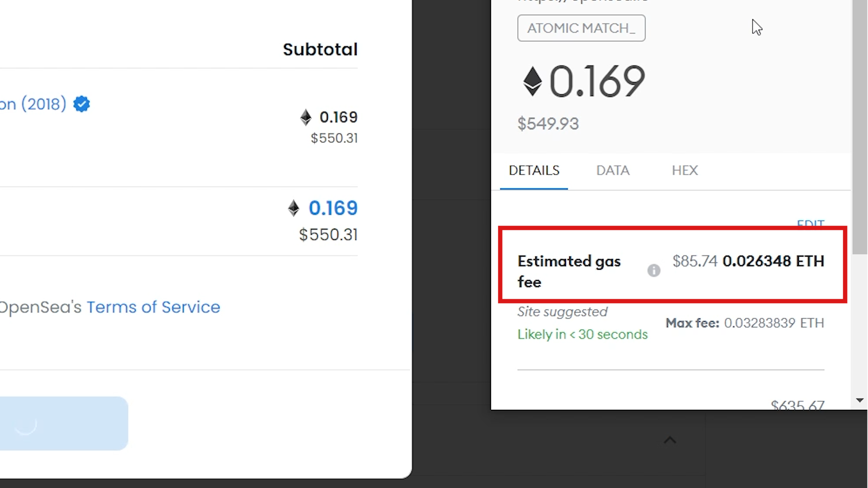
Task: Expand the Site suggested gas section
Action: point(562,311)
